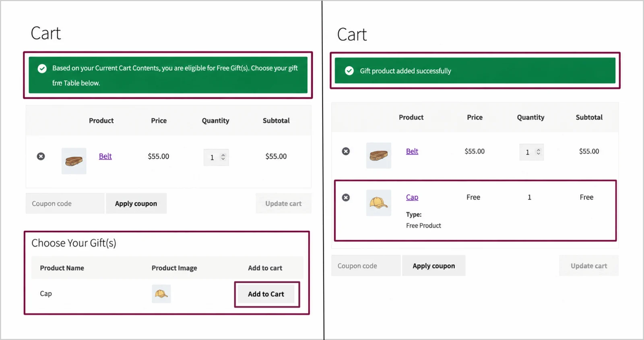Click the 'Free' price of Cap row
This screenshot has width=644, height=340.
tap(473, 197)
